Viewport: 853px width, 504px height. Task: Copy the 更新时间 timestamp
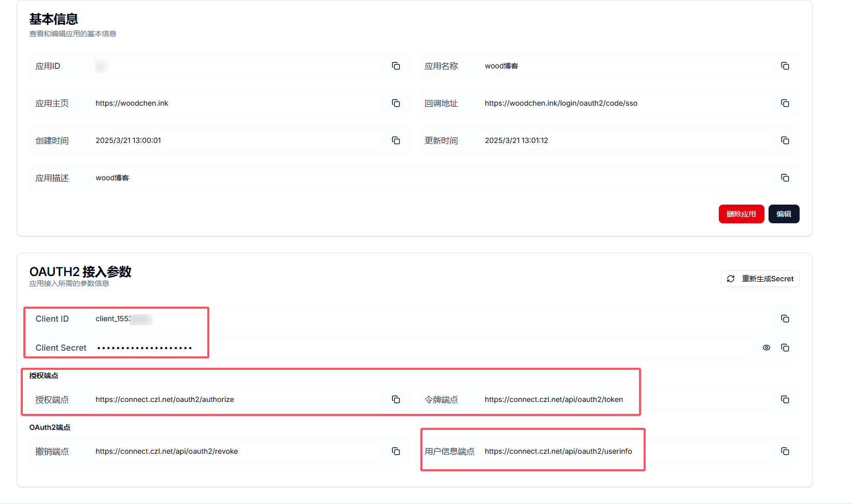785,140
